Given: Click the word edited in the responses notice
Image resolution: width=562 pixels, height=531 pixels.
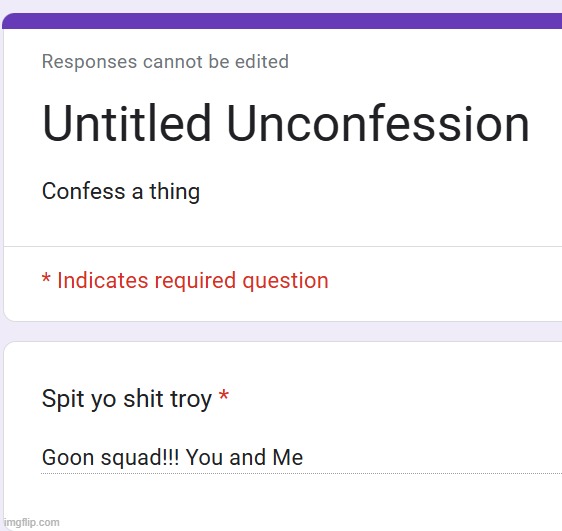Looking at the screenshot, I should [262, 62].
